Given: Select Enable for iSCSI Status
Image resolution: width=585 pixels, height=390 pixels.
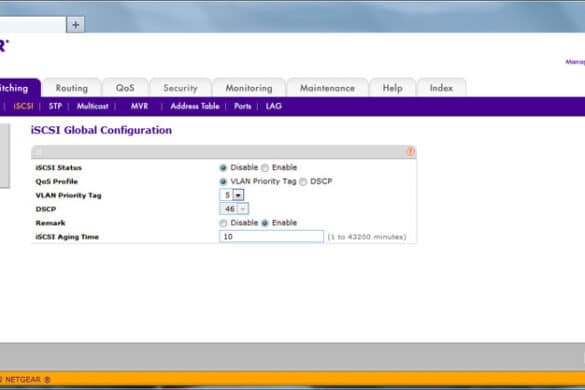Looking at the screenshot, I should (x=265, y=168).
